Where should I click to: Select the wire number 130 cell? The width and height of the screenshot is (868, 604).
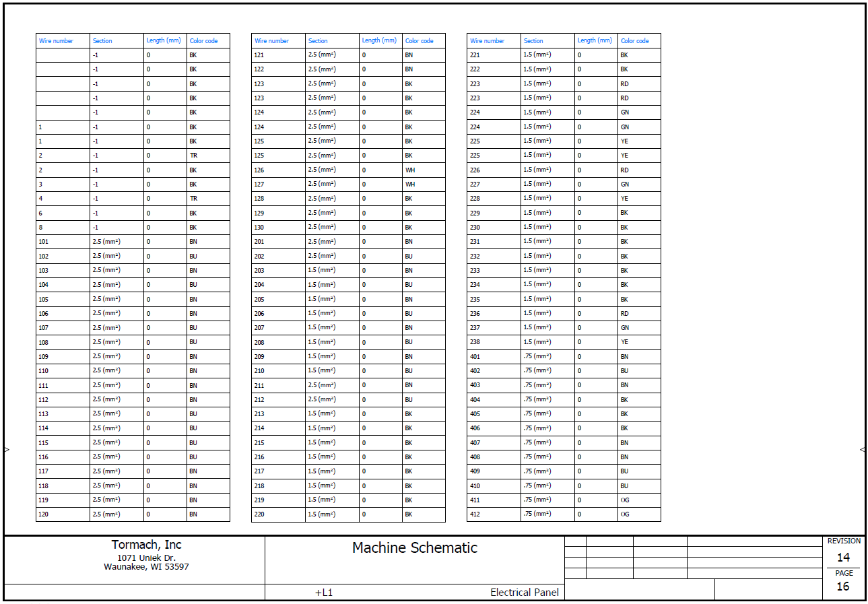pyautogui.click(x=260, y=228)
